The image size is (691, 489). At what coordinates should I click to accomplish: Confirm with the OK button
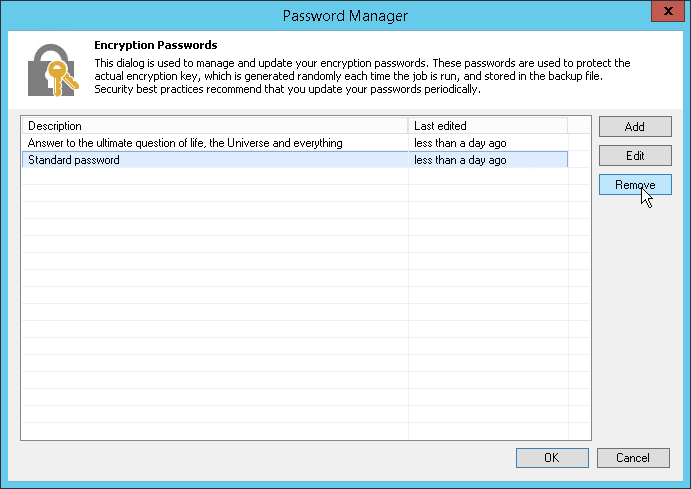click(x=551, y=458)
